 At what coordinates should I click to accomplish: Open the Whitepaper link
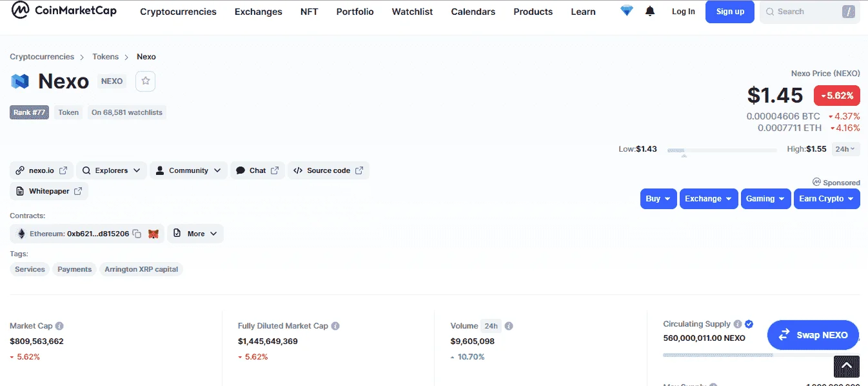49,191
